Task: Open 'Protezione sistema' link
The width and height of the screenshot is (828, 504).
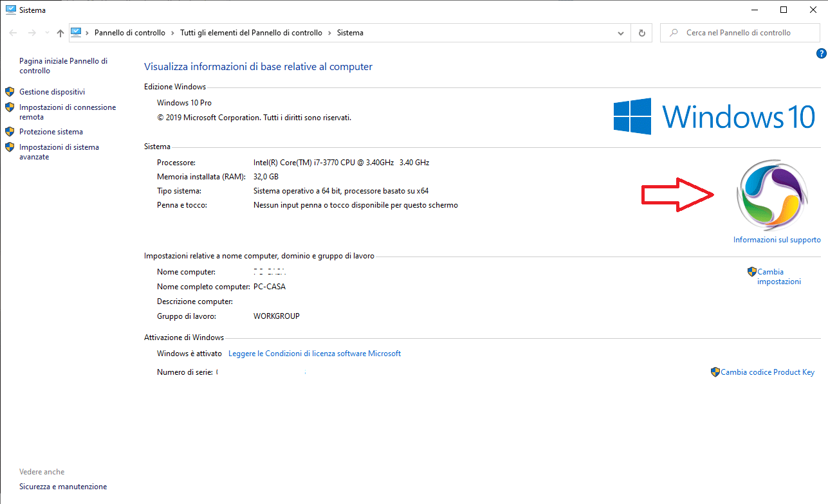Action: pos(51,132)
